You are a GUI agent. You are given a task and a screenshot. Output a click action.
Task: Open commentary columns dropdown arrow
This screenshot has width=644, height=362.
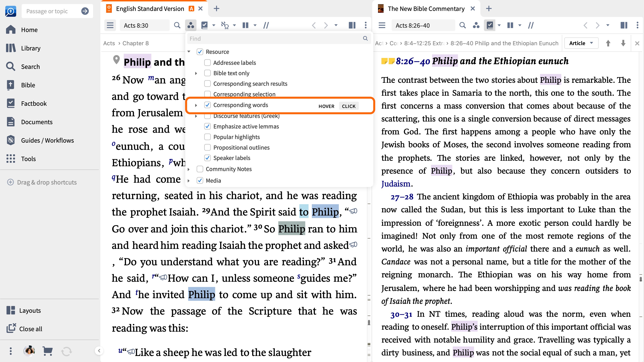click(x=520, y=25)
